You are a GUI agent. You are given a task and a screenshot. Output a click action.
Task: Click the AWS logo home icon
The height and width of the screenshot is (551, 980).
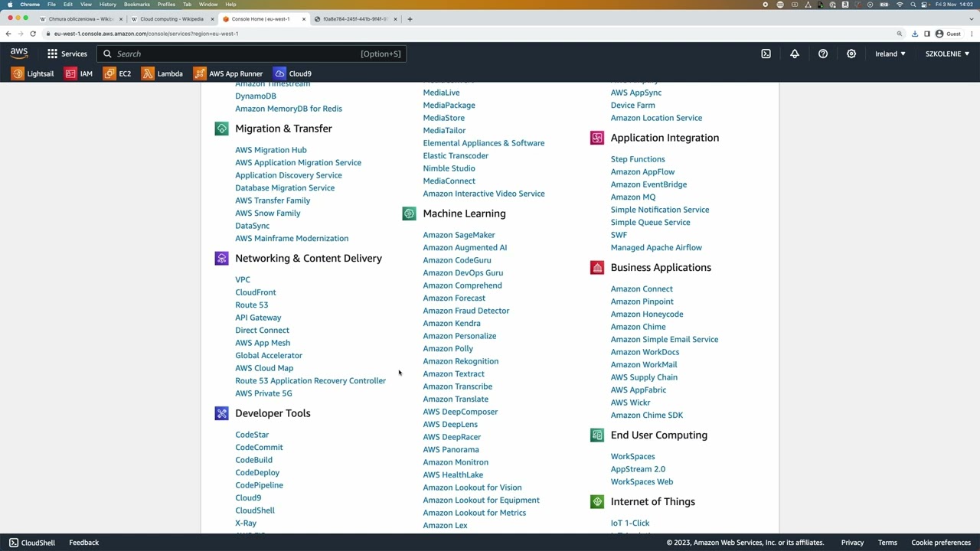(19, 54)
